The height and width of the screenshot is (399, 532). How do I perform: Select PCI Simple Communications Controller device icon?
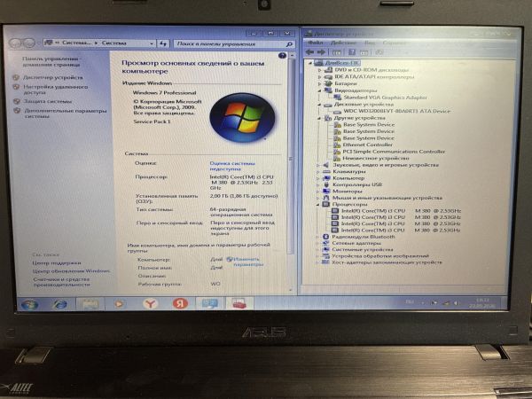tap(337, 152)
